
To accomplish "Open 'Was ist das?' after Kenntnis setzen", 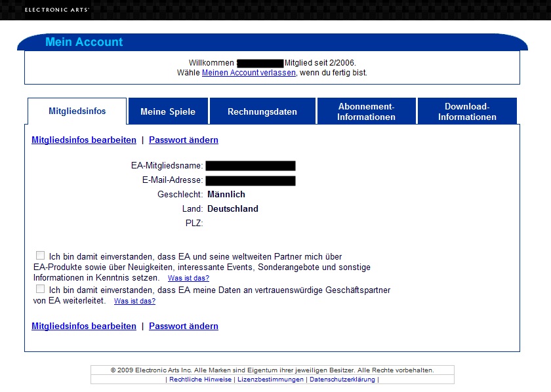I will coord(188,278).
